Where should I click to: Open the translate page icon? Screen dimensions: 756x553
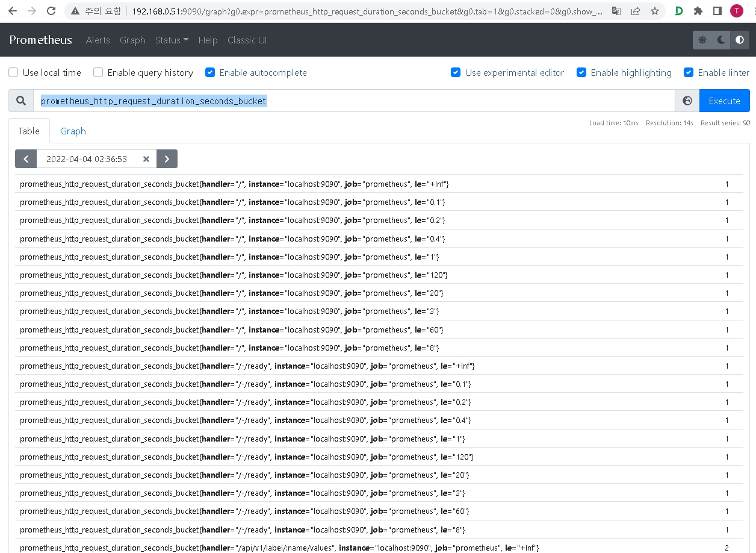(x=616, y=11)
